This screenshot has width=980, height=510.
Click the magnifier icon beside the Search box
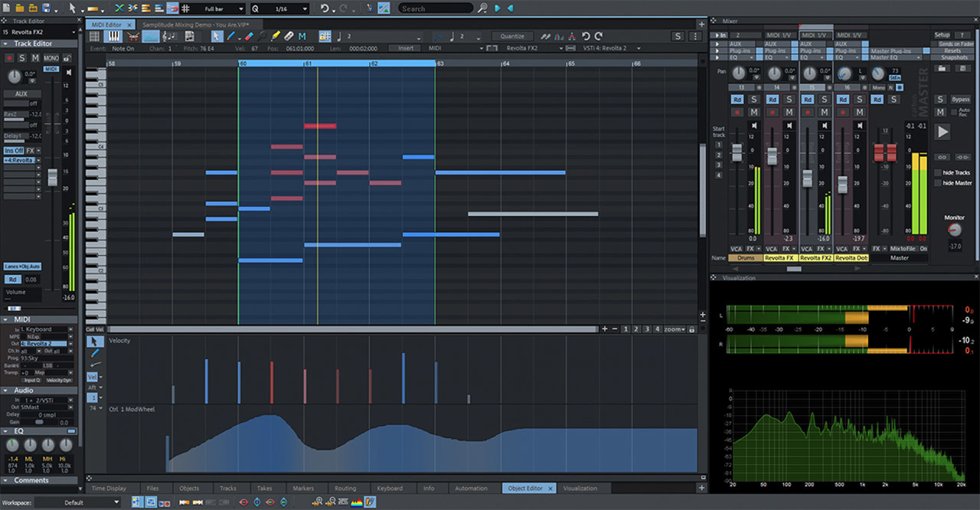coord(482,8)
